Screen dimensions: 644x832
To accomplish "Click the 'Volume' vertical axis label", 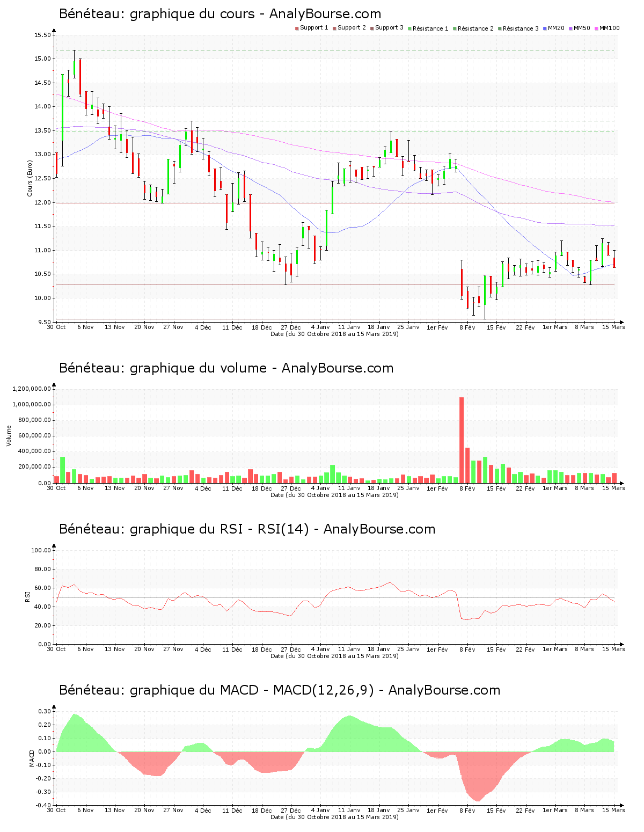I will [9, 435].
